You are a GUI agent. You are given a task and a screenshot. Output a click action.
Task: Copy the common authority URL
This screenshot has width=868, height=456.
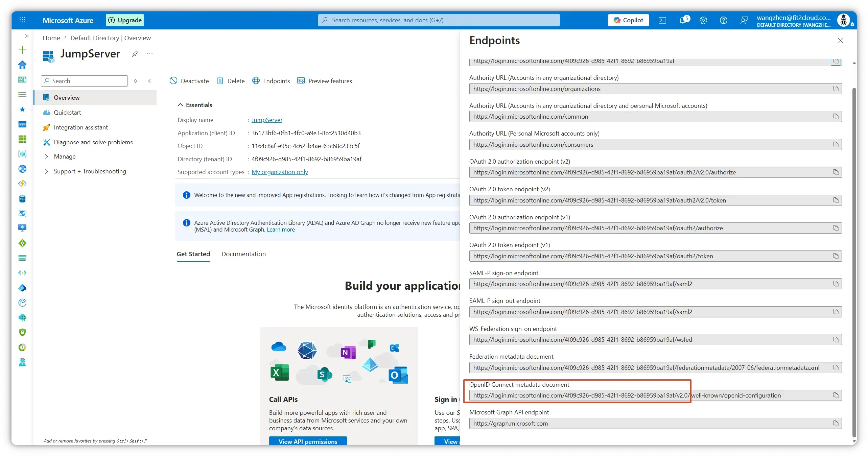tap(836, 116)
